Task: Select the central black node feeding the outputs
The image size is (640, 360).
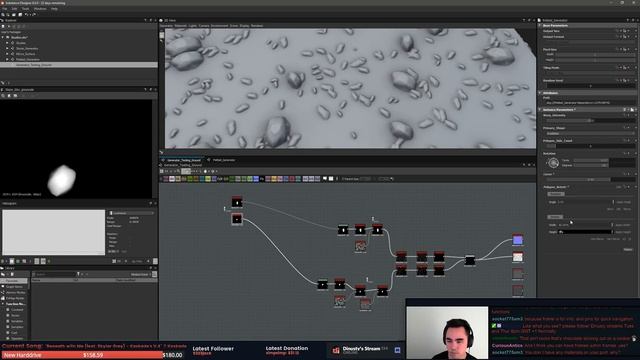Action: [x=470, y=260]
